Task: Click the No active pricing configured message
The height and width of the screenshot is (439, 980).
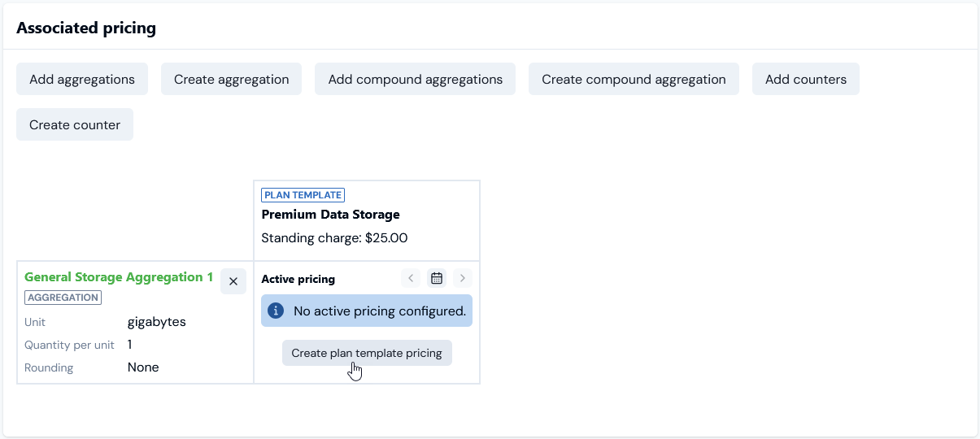Action: coord(379,311)
